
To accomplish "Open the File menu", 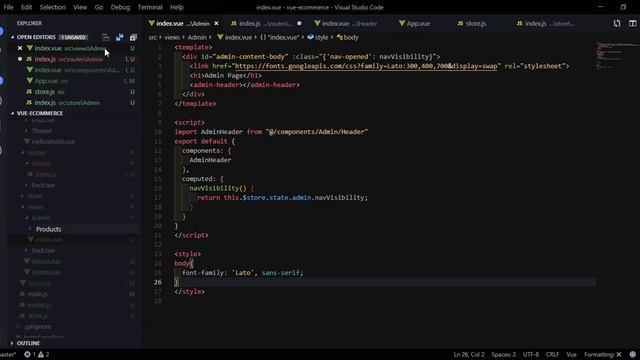I will click(8, 7).
